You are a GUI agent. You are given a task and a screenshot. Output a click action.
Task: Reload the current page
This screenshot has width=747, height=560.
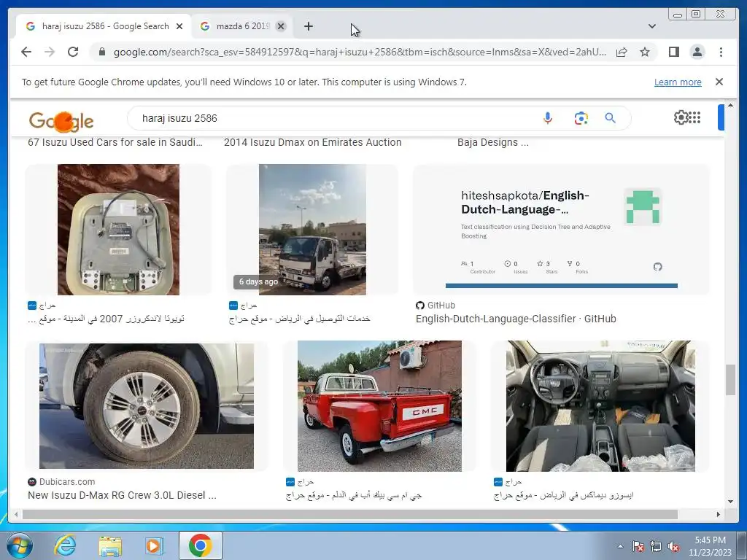pyautogui.click(x=73, y=52)
